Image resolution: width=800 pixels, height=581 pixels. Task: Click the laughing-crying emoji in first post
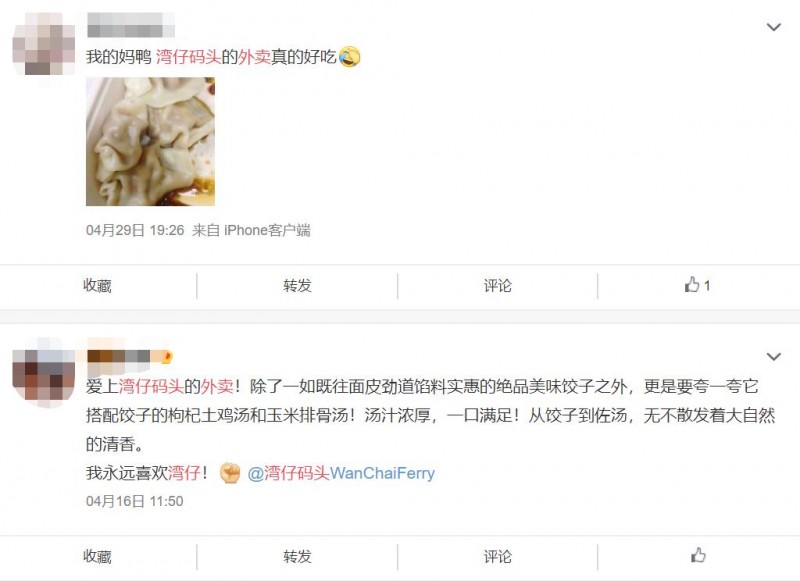(349, 56)
